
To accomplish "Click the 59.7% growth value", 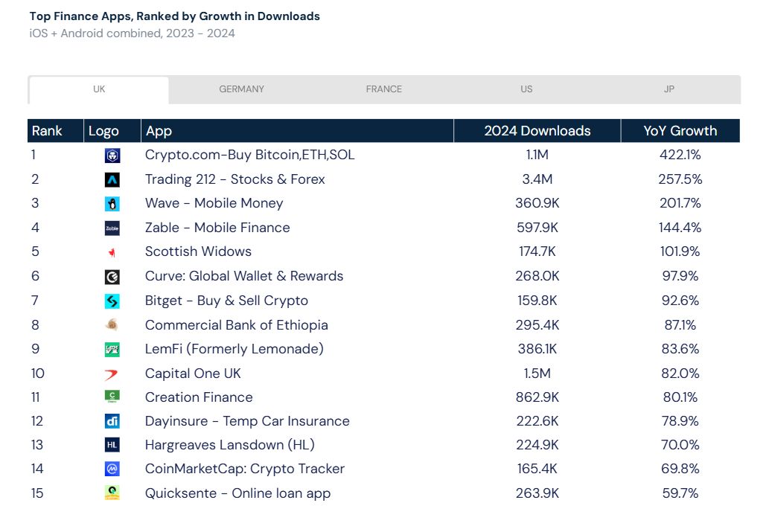I will tap(680, 493).
